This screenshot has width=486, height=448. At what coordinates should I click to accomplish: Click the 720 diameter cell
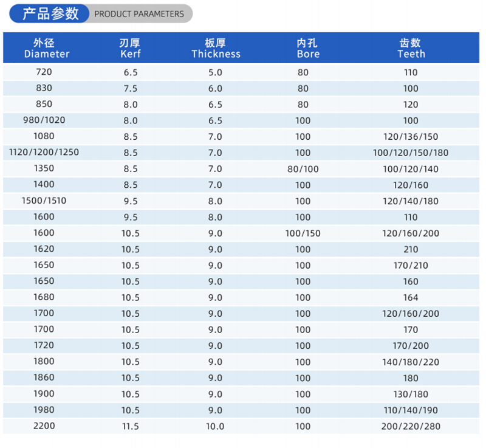pyautogui.click(x=44, y=72)
